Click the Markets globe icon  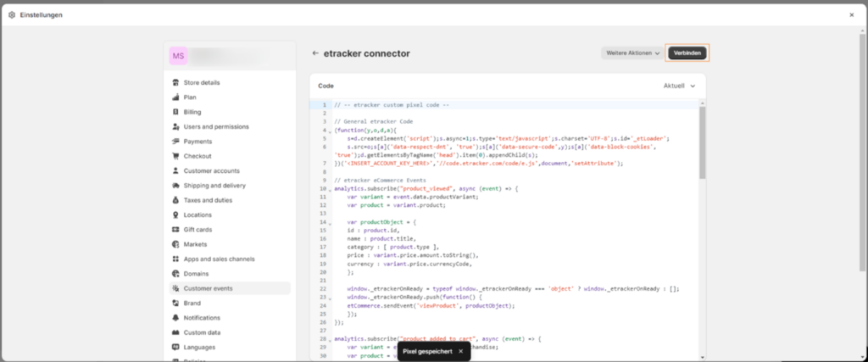click(175, 244)
